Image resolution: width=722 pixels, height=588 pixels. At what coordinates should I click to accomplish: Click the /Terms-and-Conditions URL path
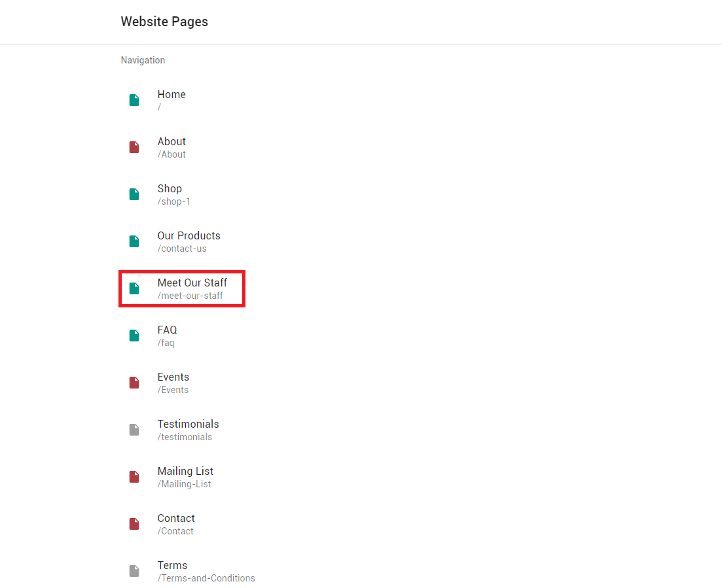pyautogui.click(x=206, y=578)
